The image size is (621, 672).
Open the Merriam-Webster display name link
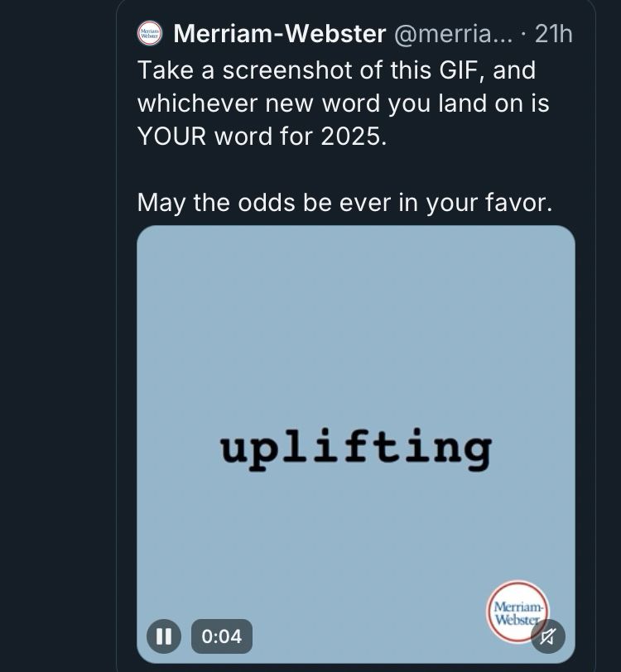(280, 33)
